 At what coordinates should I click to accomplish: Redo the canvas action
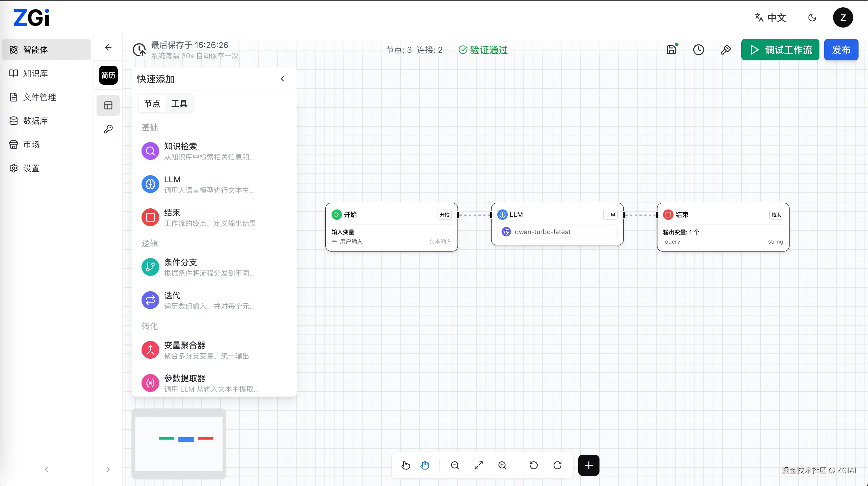tap(557, 465)
